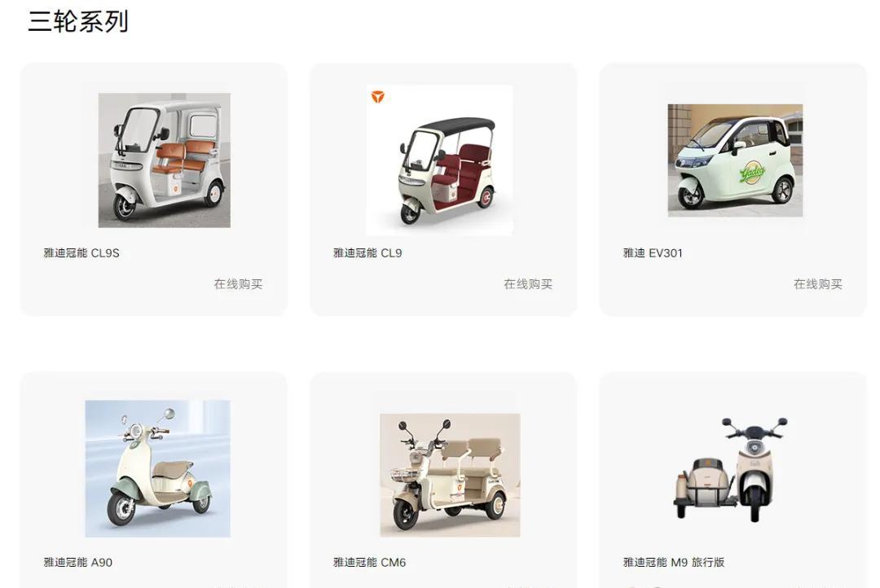Click the orange Yadea logo icon
Screen dimensions: 880x588
[378, 97]
